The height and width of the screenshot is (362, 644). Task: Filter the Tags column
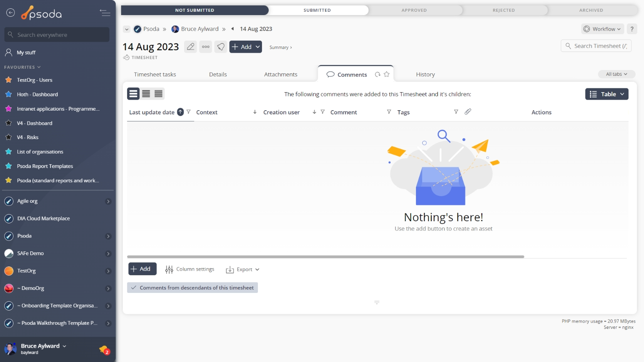click(456, 112)
